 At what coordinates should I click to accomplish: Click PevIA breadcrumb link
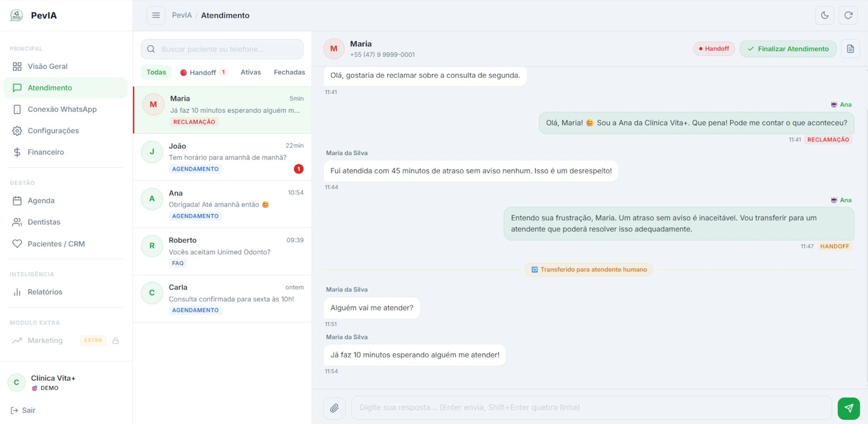[x=182, y=15]
